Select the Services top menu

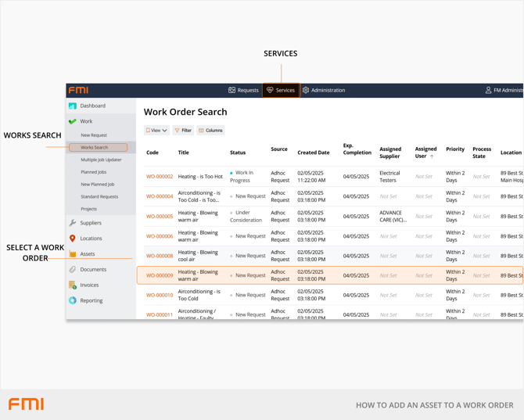281,90
